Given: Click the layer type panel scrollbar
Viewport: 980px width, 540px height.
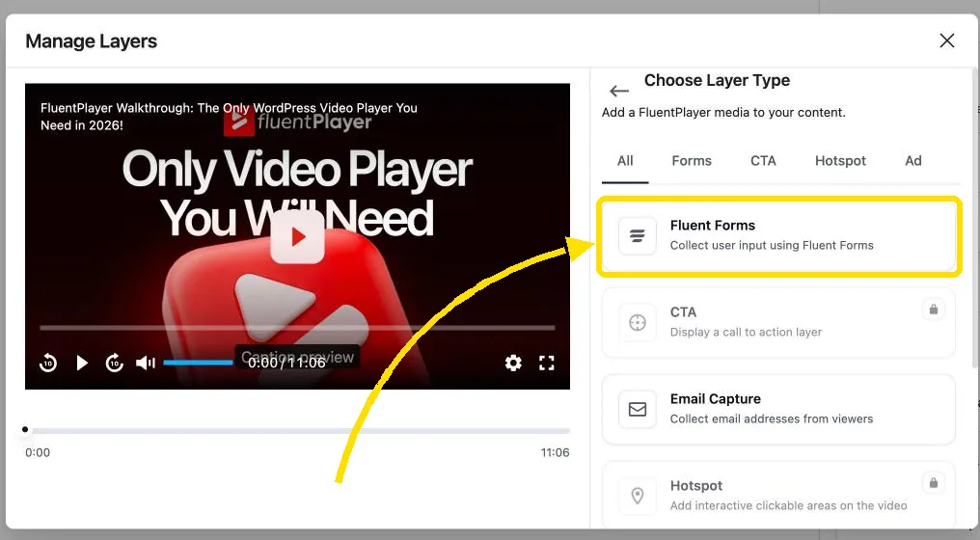Looking at the screenshot, I should (x=975, y=219).
